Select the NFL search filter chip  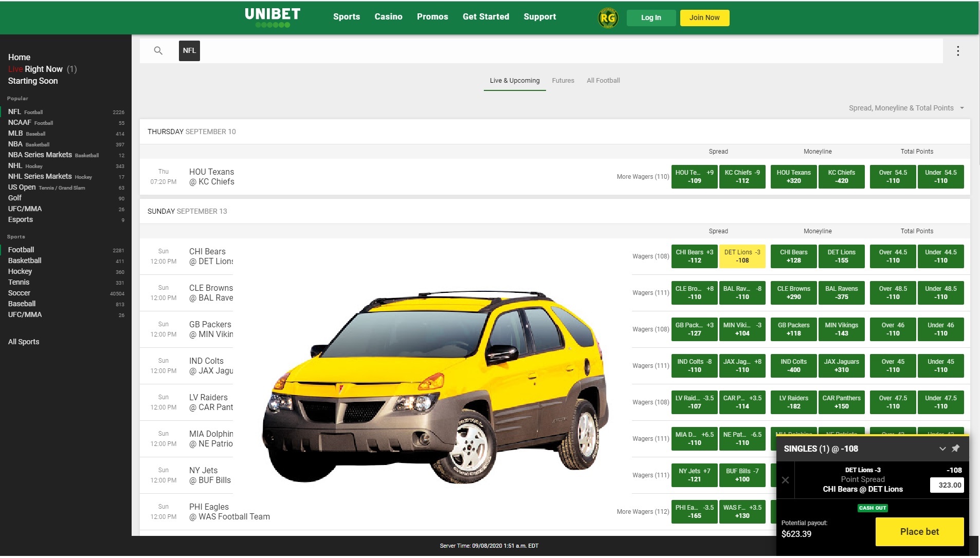click(x=189, y=50)
